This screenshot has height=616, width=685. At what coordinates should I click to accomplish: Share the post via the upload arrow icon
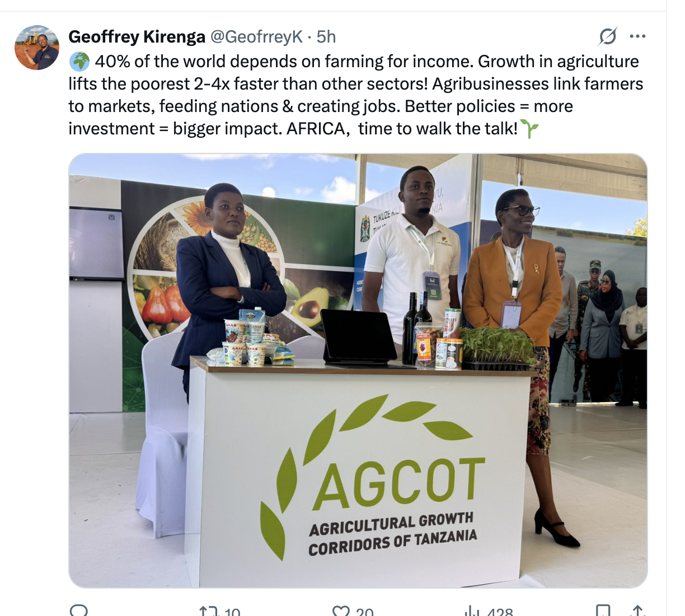637,611
